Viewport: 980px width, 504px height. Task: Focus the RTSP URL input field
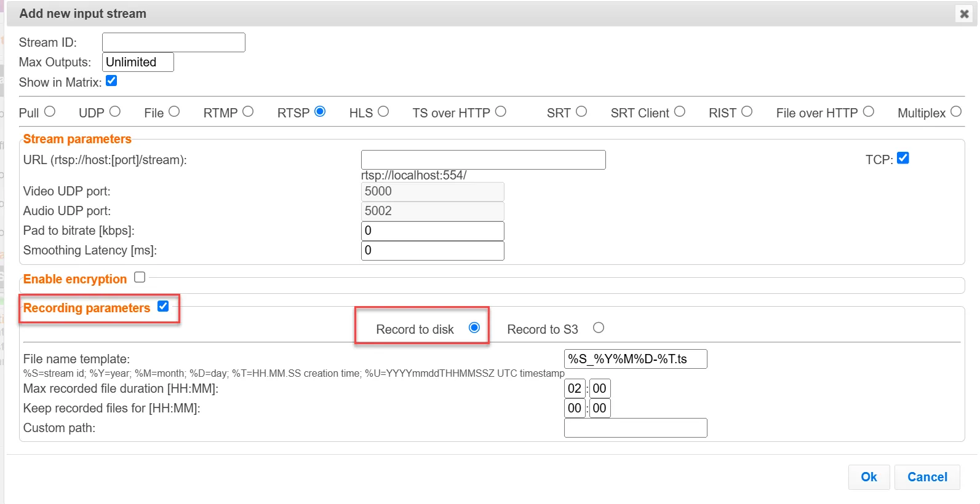pyautogui.click(x=483, y=160)
